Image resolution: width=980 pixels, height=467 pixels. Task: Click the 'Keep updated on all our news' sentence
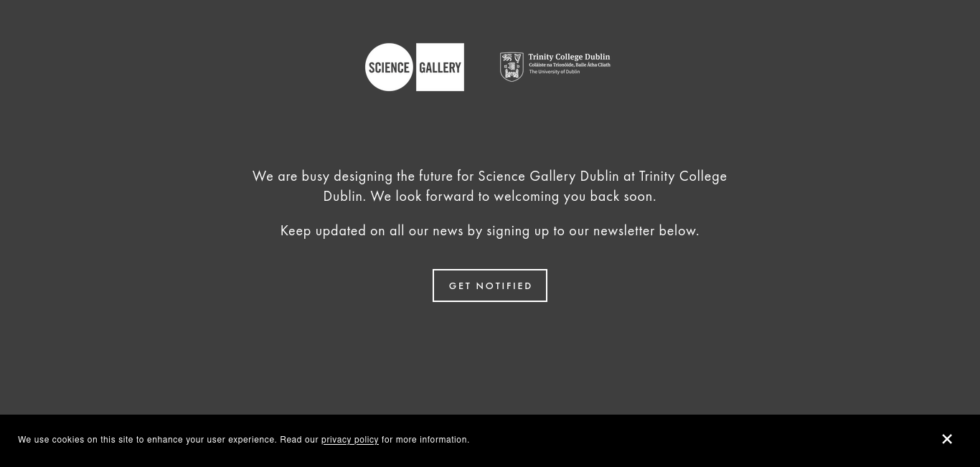[490, 230]
